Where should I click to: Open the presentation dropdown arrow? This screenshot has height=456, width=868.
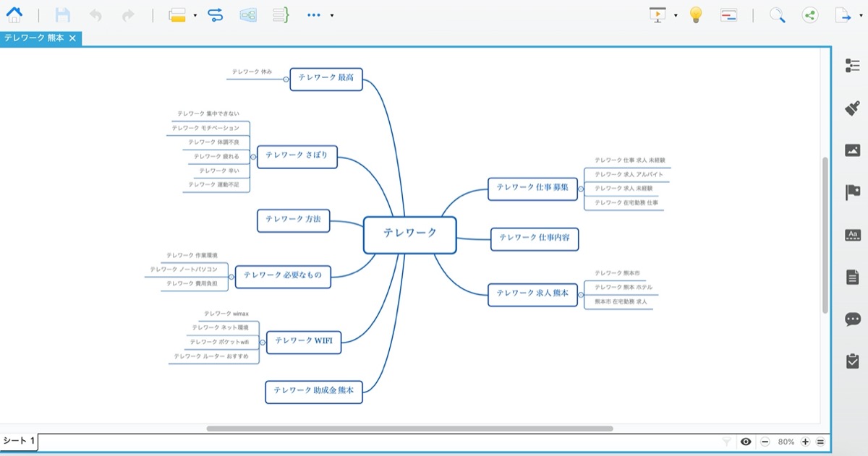click(676, 15)
